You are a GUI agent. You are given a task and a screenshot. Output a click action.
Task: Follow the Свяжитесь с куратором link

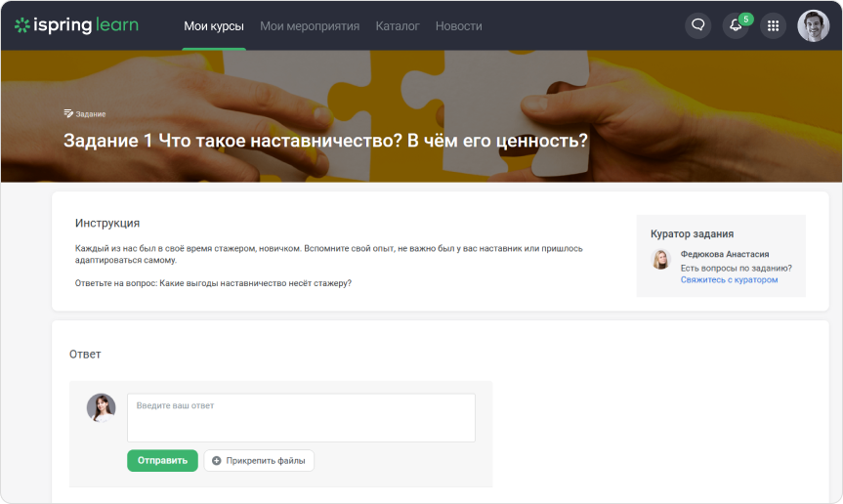point(729,279)
